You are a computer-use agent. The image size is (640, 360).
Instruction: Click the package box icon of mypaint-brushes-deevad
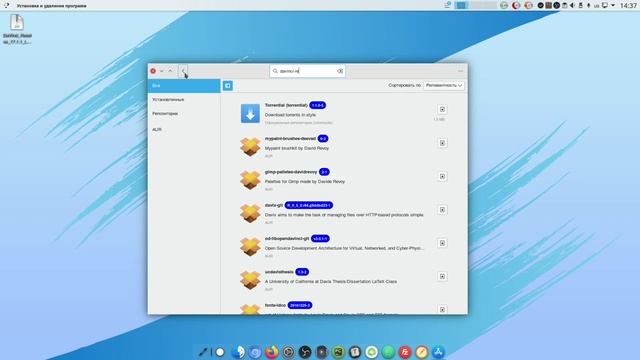[x=250, y=147]
